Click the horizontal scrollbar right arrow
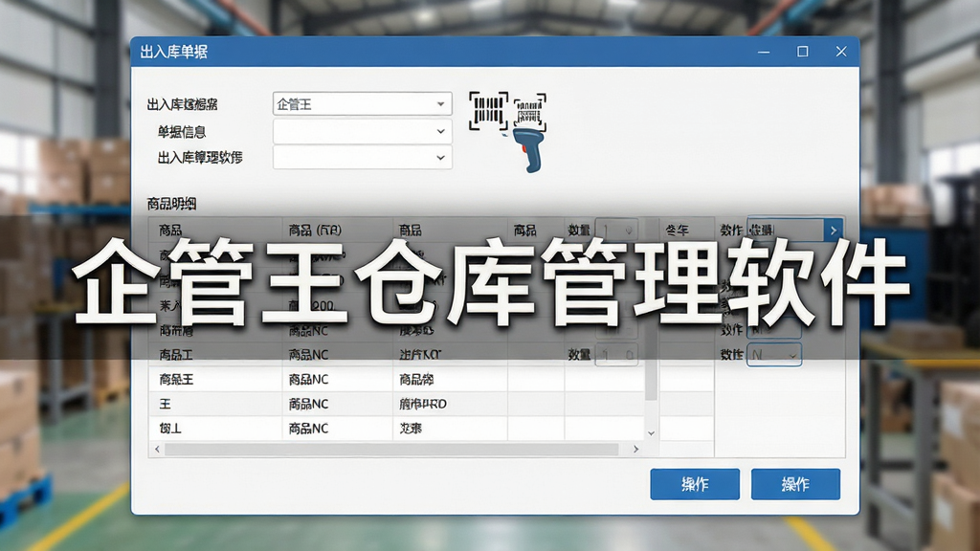The image size is (980, 551). 636,450
